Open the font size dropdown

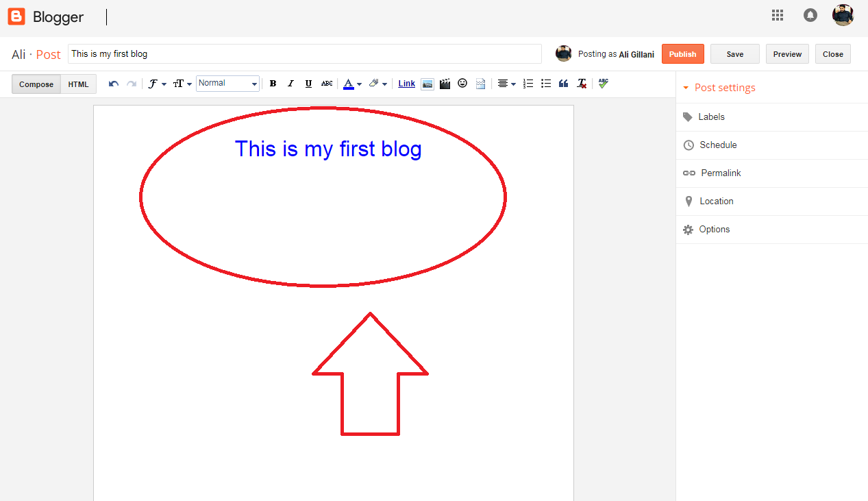point(182,83)
